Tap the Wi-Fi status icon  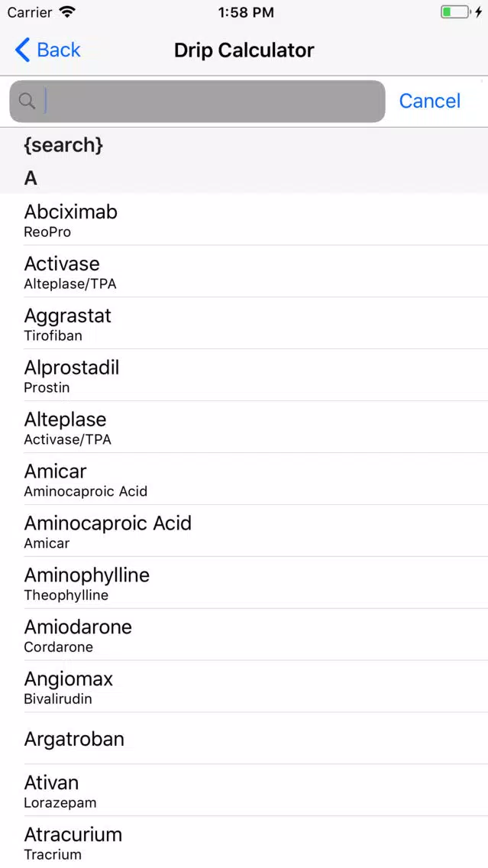coord(67,12)
